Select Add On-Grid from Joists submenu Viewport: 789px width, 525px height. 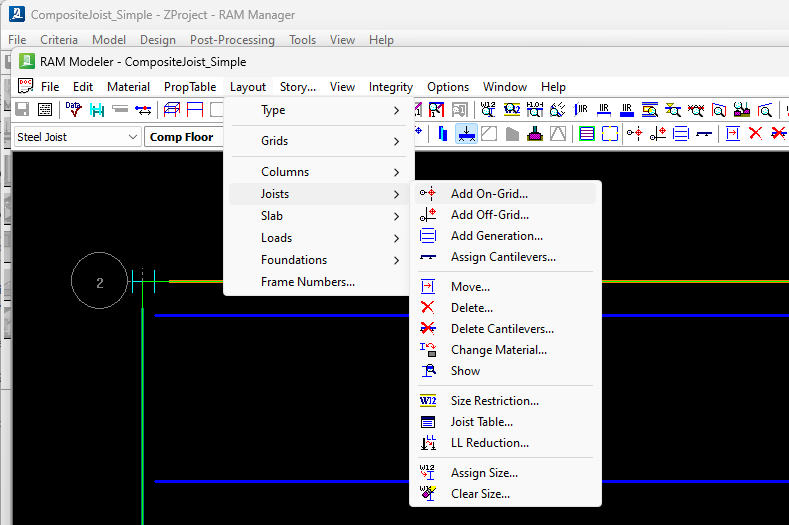[489, 194]
